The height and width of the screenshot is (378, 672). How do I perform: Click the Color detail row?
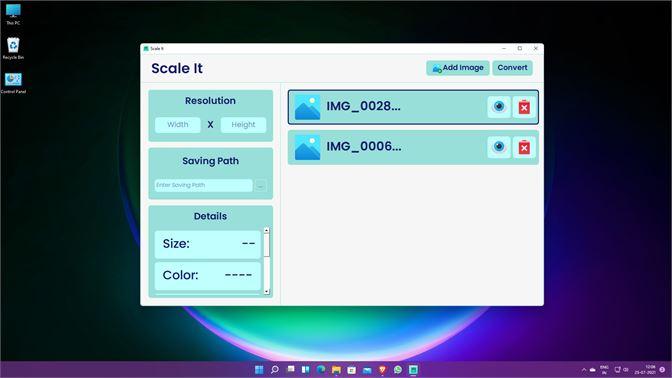point(207,276)
